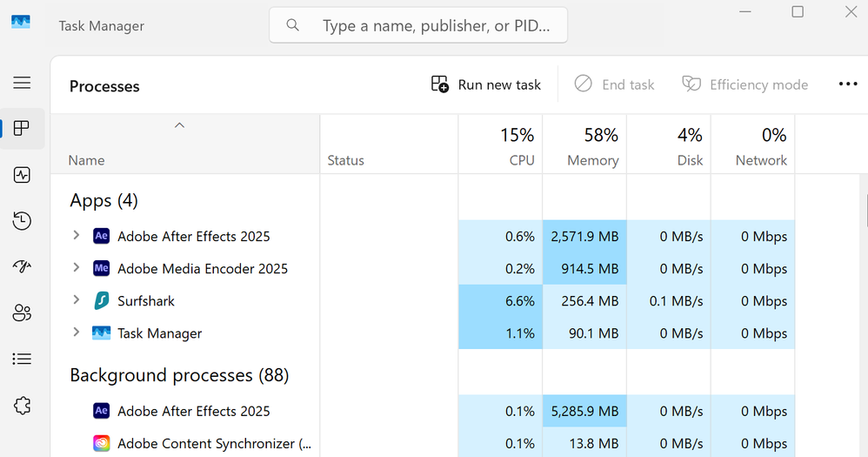Click the 256.4 MB memory cell

584,301
